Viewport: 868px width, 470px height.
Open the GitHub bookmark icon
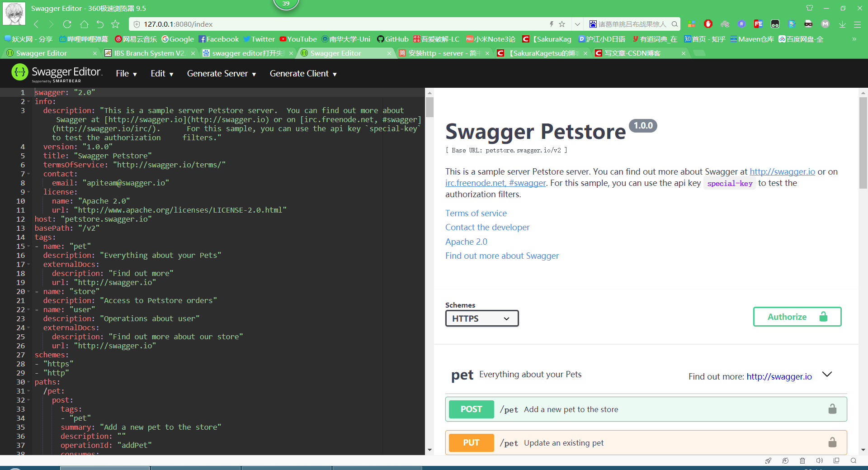pos(379,39)
